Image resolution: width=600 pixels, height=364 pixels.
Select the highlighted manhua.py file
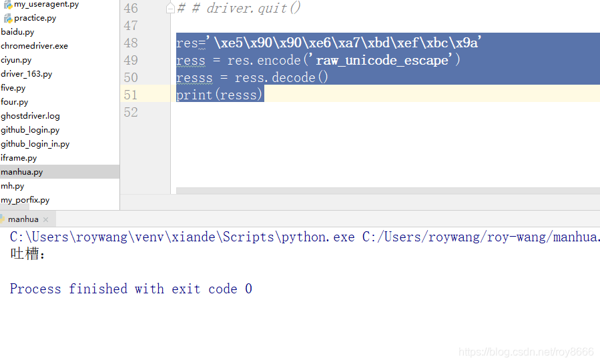point(59,172)
